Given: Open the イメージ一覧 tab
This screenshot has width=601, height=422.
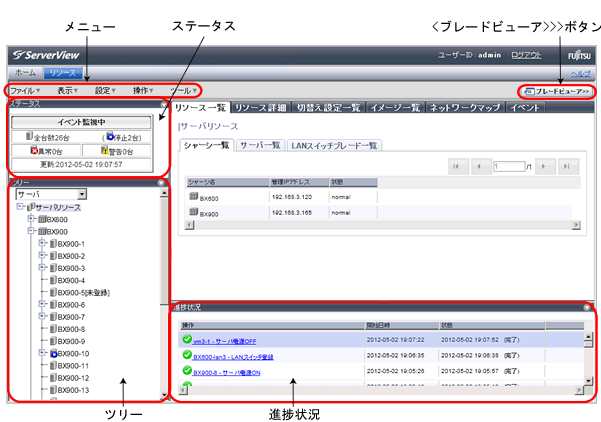Looking at the screenshot, I should 395,108.
